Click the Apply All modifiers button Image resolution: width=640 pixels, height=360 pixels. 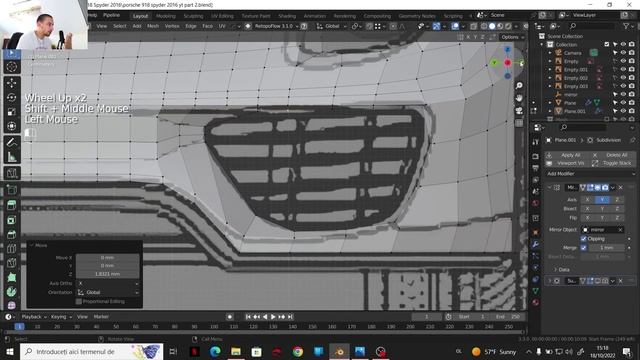tap(567, 155)
